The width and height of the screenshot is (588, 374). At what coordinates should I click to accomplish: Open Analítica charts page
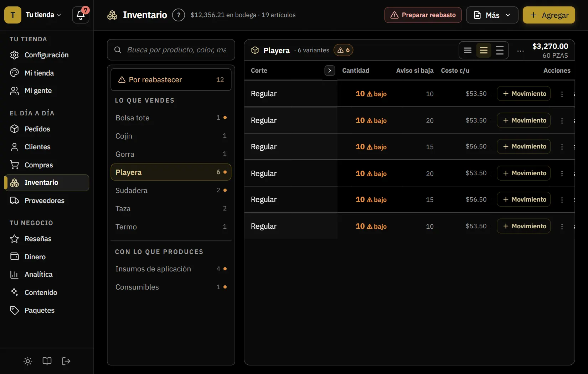pyautogui.click(x=47, y=274)
